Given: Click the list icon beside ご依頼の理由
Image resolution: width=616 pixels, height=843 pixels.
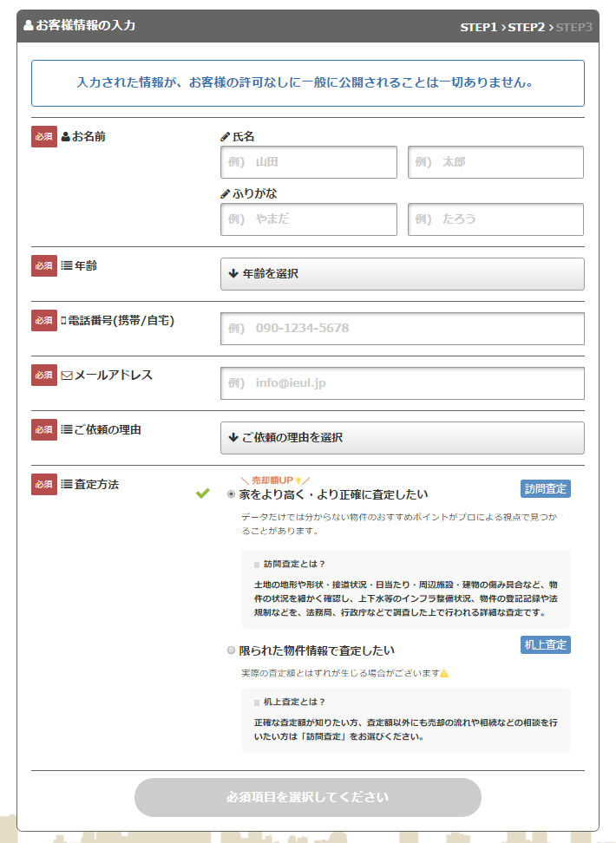Looking at the screenshot, I should (67, 429).
